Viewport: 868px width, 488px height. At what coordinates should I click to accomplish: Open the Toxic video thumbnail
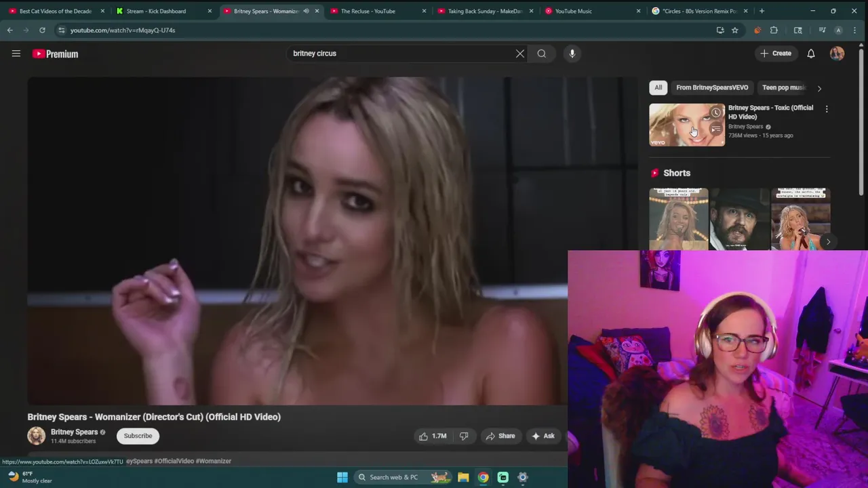point(687,125)
